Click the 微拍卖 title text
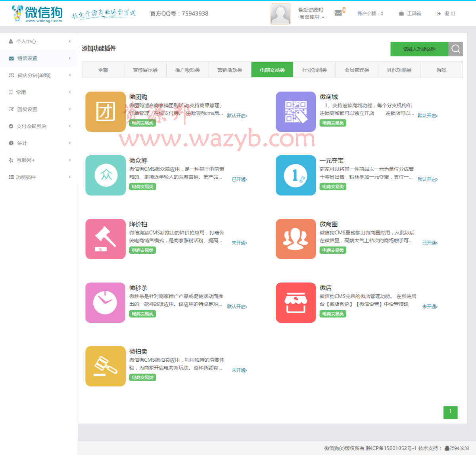The image size is (476, 455). 138,351
